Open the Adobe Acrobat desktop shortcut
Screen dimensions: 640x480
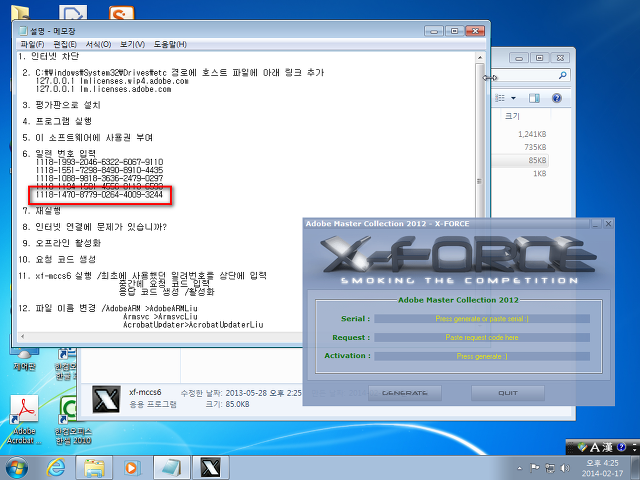pyautogui.click(x=24, y=420)
